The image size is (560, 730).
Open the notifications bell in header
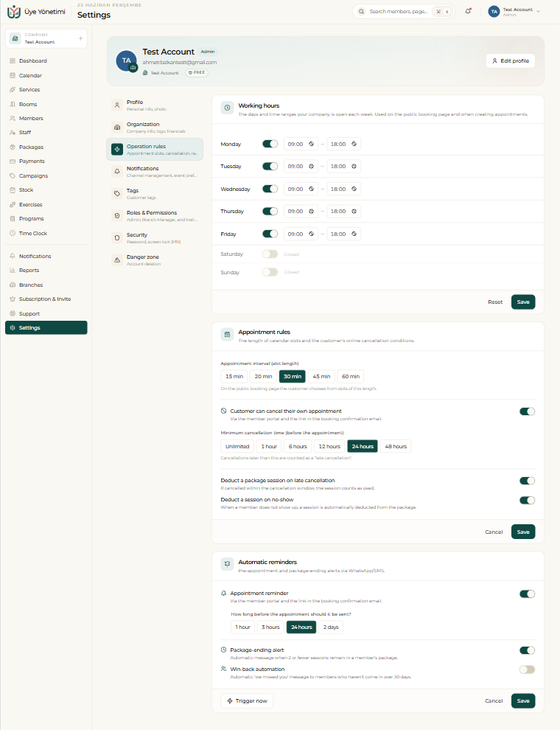click(468, 11)
